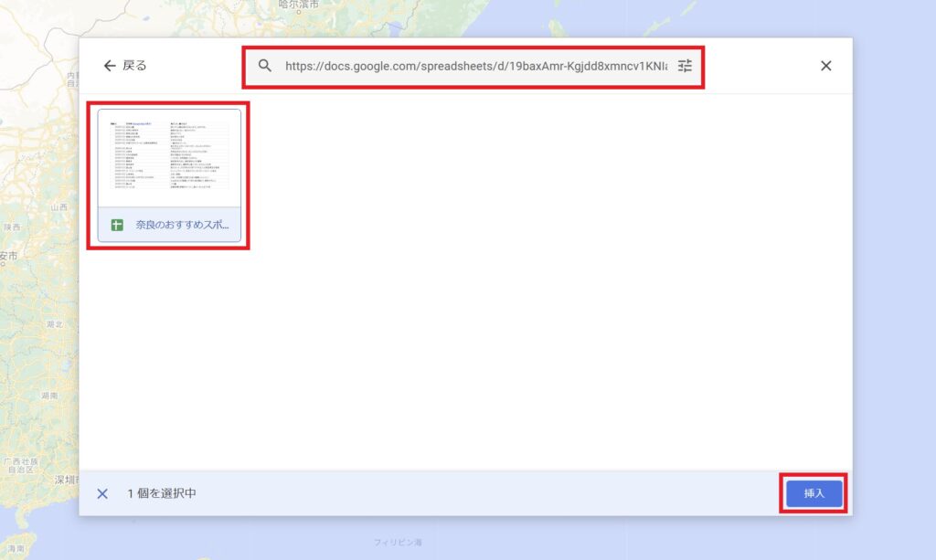Screen dimensions: 936x560
Task: Click the 1 個を選択中 status text
Action: (x=162, y=494)
